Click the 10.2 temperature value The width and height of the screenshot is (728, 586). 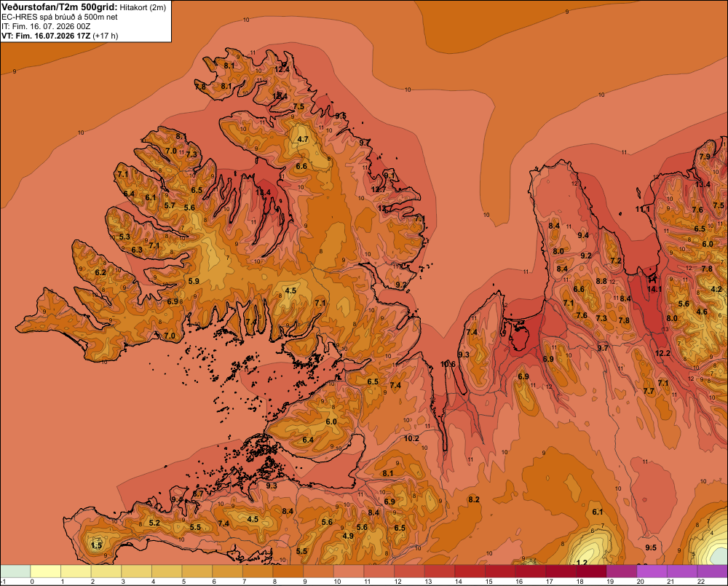(411, 438)
